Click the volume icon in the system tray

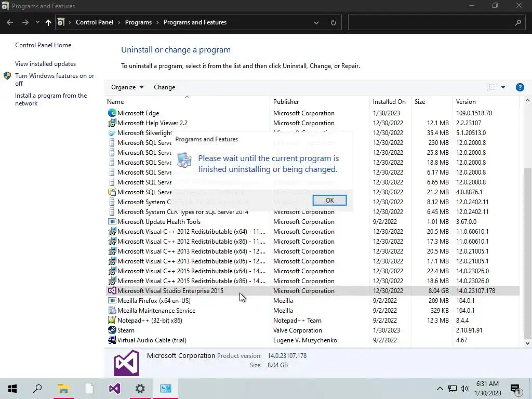point(464,389)
